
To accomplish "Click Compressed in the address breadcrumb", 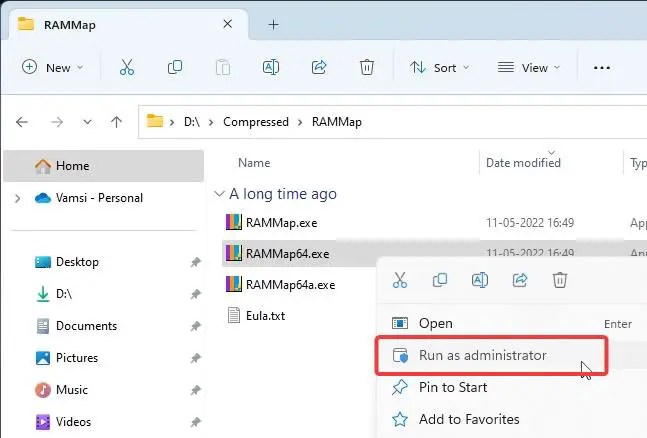I will pyautogui.click(x=255, y=122).
